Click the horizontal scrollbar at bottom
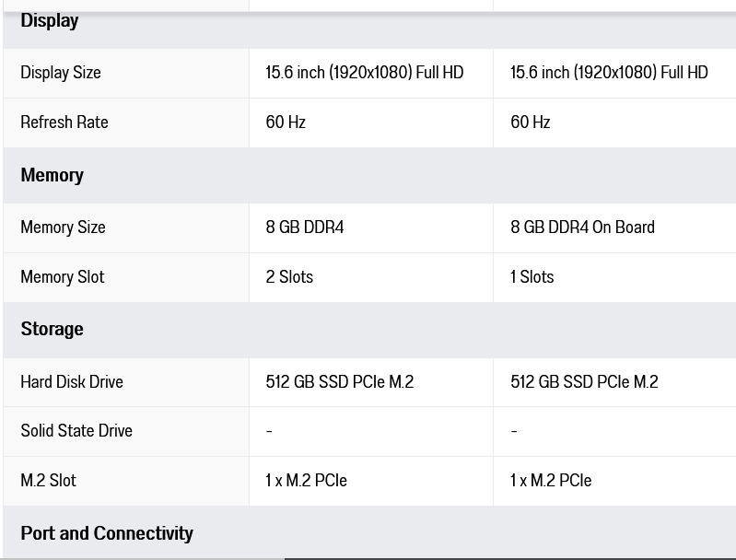 click(x=509, y=558)
